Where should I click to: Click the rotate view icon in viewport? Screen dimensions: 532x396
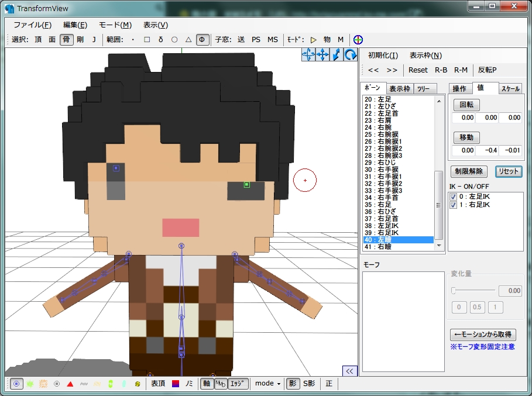coord(351,55)
